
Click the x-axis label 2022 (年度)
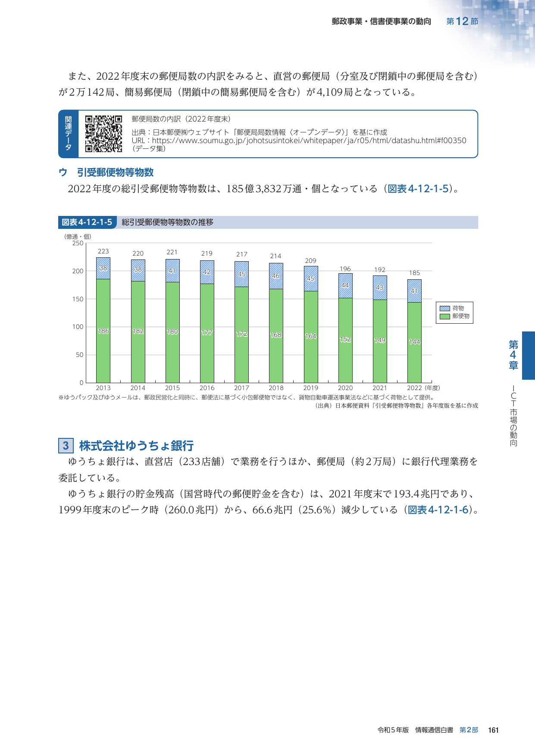click(x=423, y=388)
